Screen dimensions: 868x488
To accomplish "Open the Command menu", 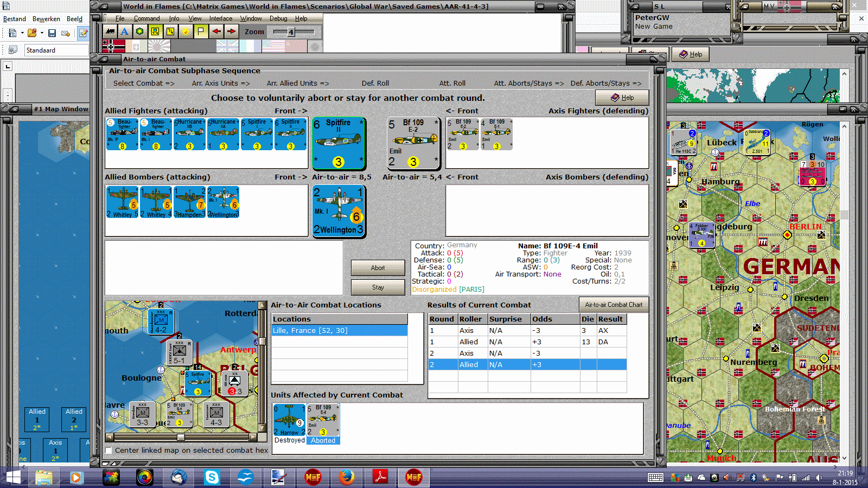I will click(x=147, y=18).
